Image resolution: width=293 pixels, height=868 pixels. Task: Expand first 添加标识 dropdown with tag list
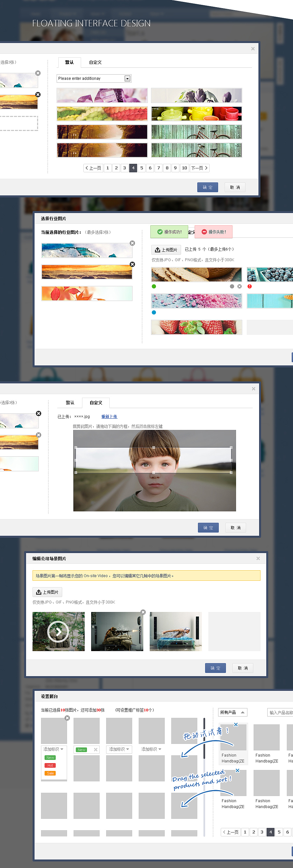(x=53, y=749)
